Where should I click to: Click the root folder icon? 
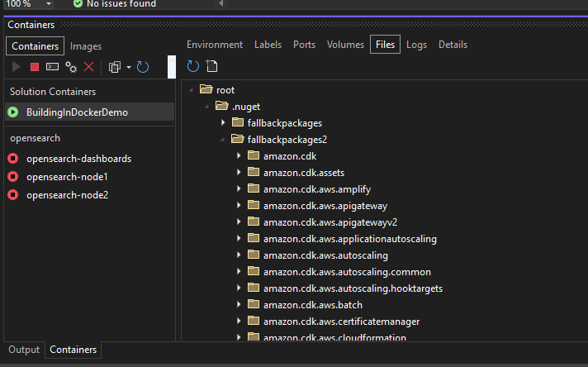206,89
